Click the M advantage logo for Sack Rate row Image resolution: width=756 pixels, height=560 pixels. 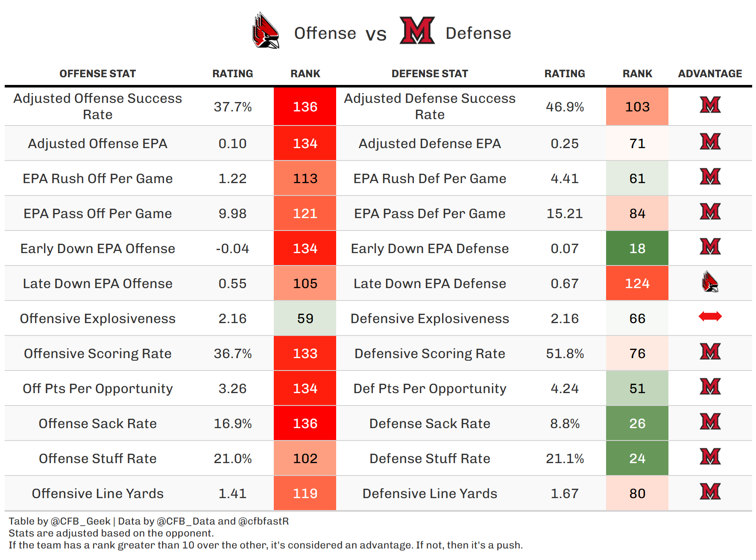point(710,422)
